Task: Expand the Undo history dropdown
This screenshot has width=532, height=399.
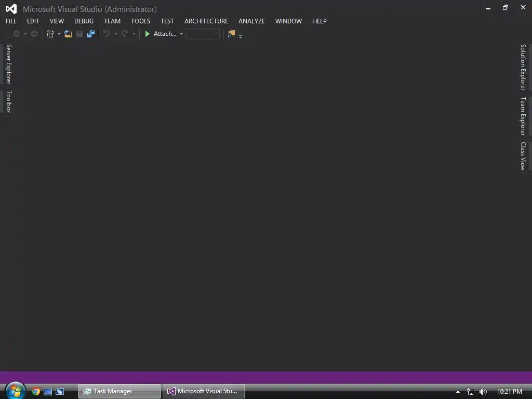Action: [x=115, y=34]
